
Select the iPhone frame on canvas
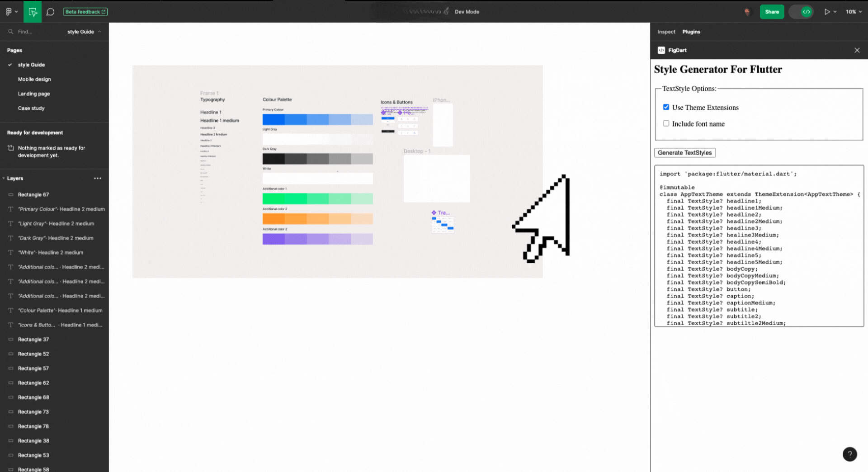443,125
